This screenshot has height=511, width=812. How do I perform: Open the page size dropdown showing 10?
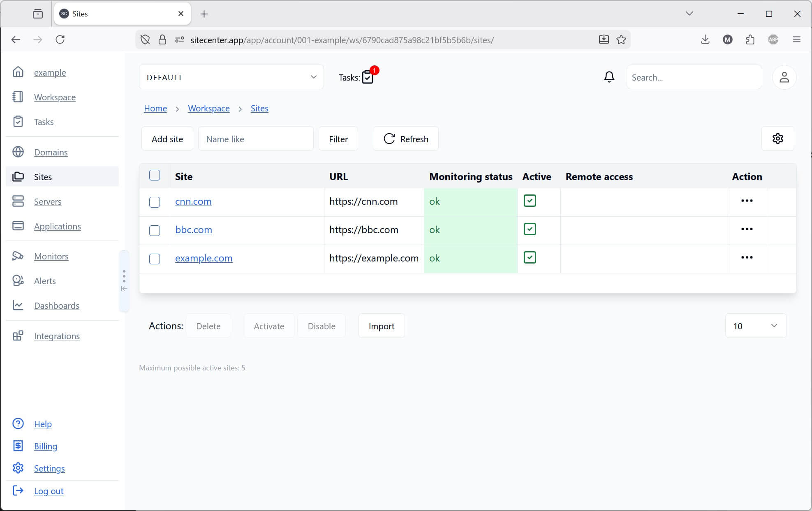(755, 326)
